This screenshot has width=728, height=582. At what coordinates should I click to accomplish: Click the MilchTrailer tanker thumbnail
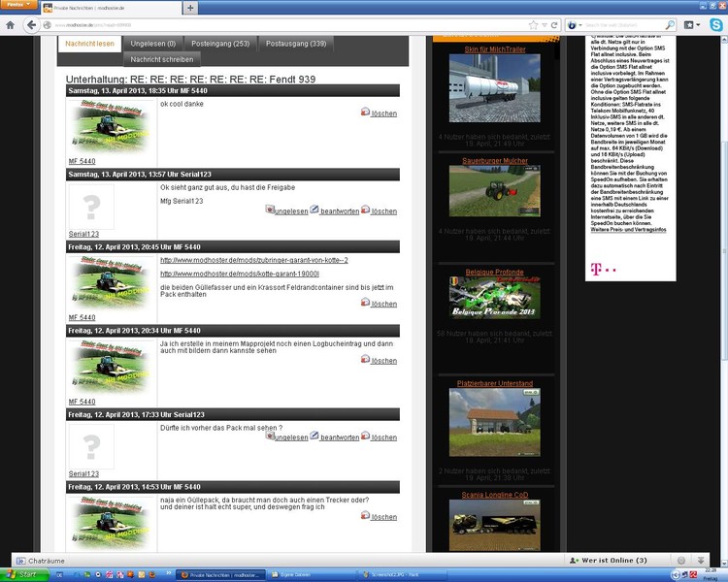494,88
